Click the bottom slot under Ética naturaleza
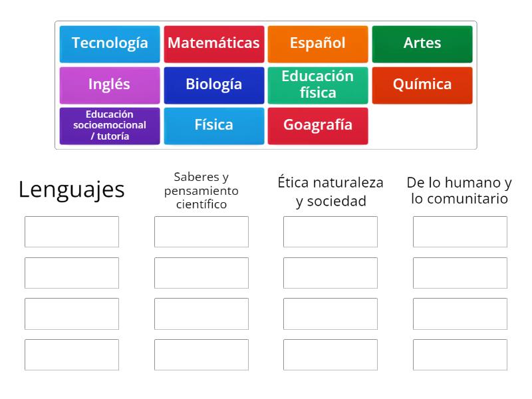Image resolution: width=532 pixels, height=399 pixels. click(x=331, y=354)
